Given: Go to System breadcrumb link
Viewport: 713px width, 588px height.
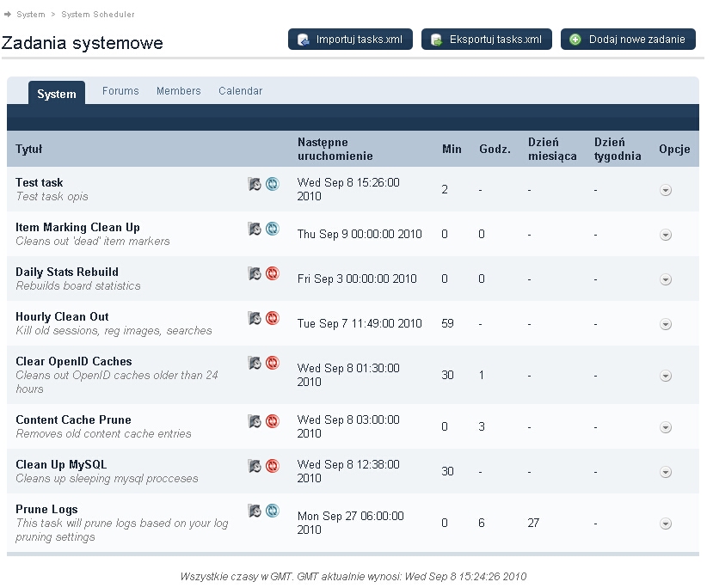Looking at the screenshot, I should click(x=31, y=15).
